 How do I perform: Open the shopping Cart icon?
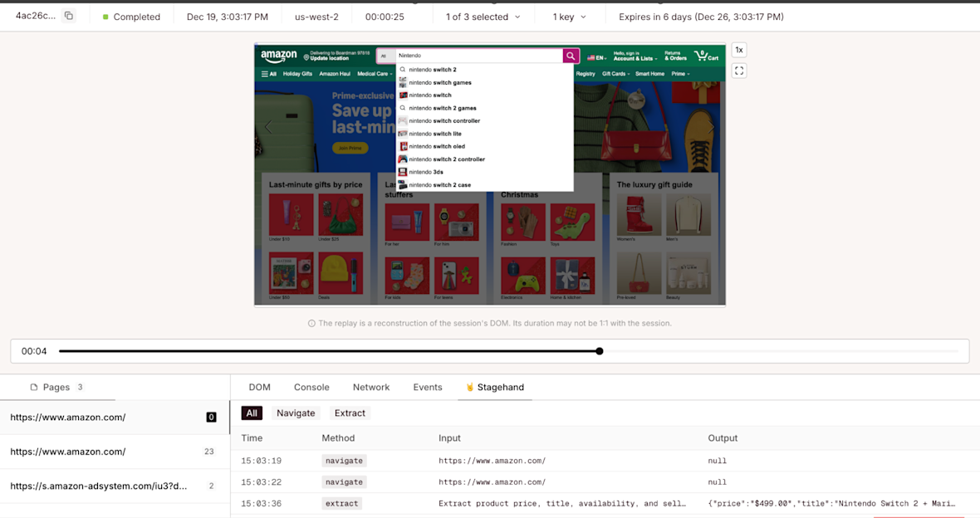(x=707, y=56)
